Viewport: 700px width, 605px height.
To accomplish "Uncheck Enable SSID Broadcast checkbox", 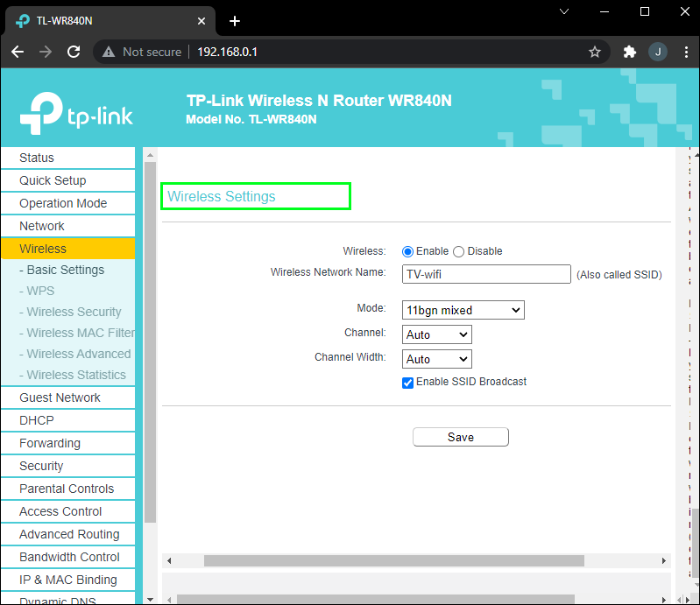I will [407, 383].
